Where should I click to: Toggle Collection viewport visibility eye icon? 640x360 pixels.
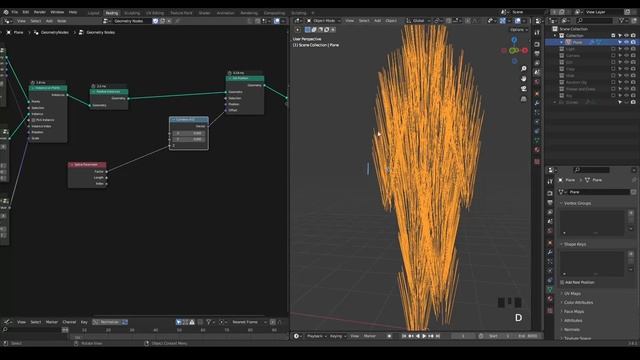627,36
